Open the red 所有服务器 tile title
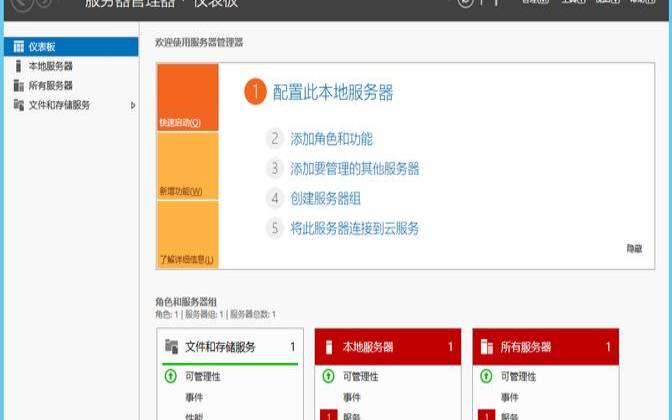 [x=525, y=347]
